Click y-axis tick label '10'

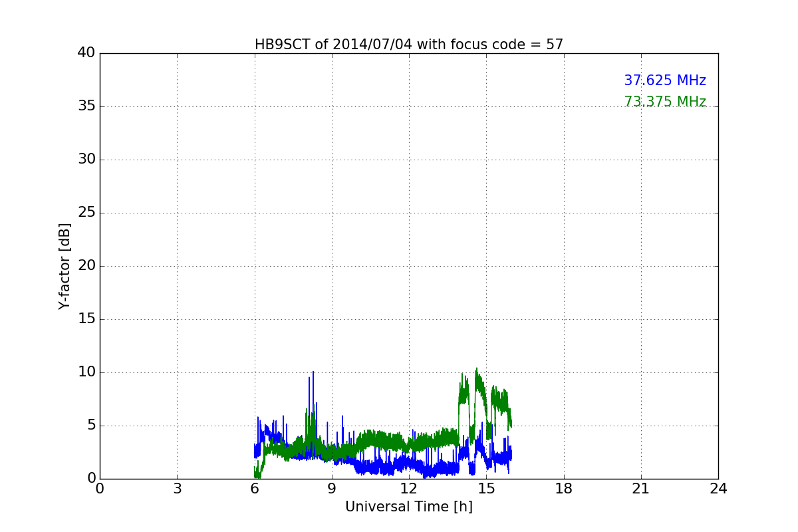pos(86,372)
